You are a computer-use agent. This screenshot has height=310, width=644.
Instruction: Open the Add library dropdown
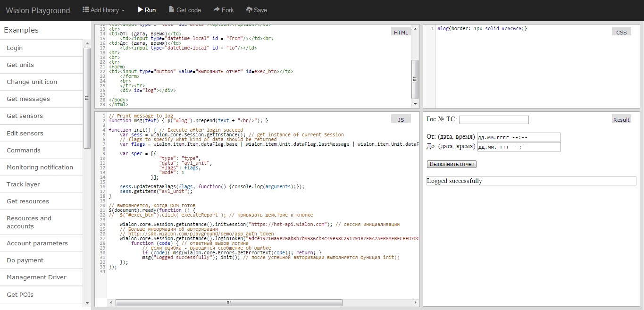click(103, 10)
